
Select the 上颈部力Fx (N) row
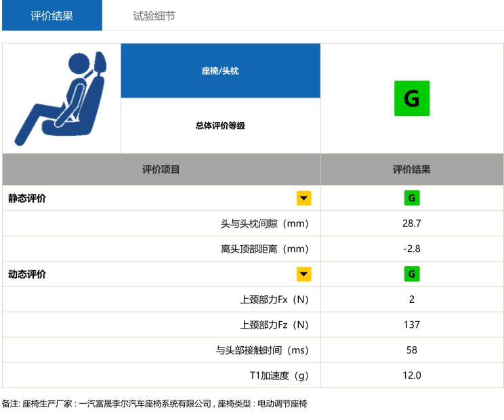click(x=253, y=299)
